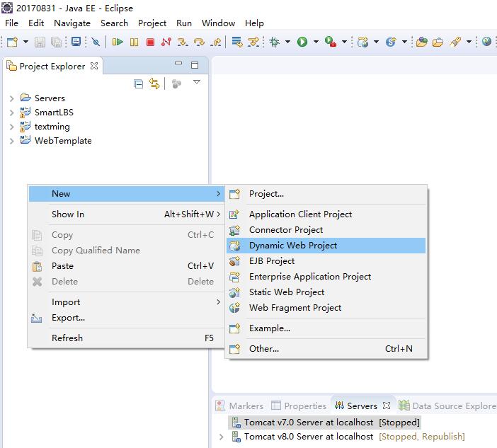Screen dimensions: 497x448
Task: Expand the WebTemplate project node
Action: 11,141
